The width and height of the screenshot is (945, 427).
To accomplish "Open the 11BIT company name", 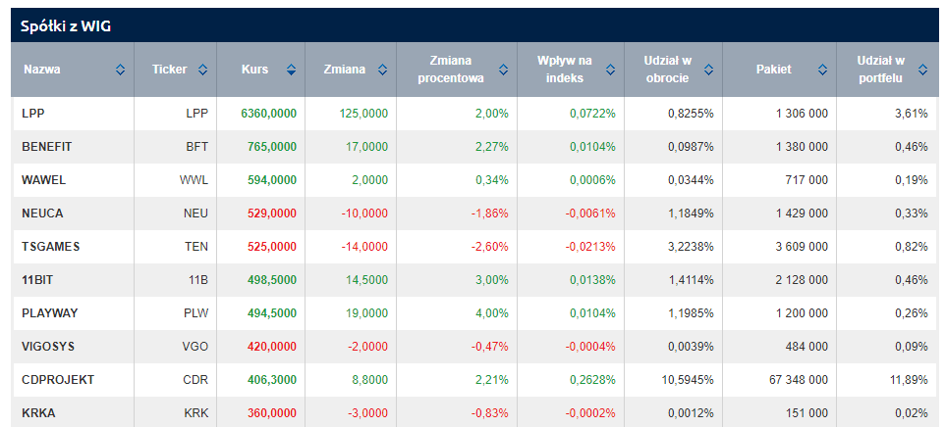I will [37, 279].
